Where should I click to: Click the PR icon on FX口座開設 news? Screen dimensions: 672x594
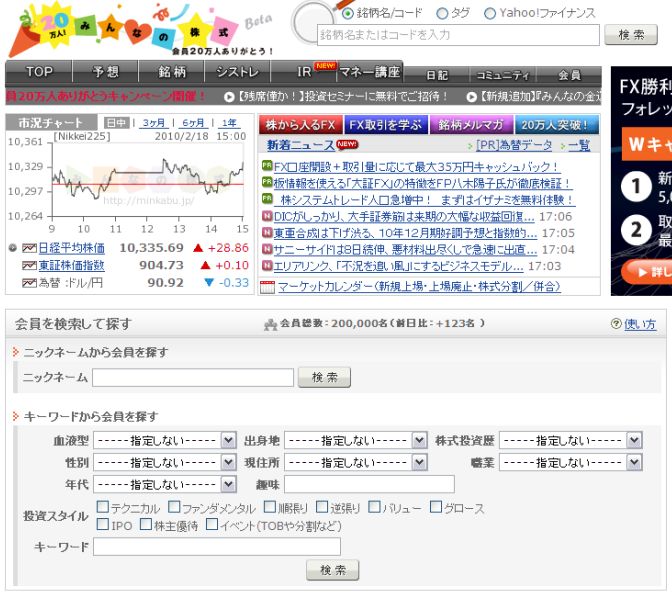pyautogui.click(x=267, y=166)
